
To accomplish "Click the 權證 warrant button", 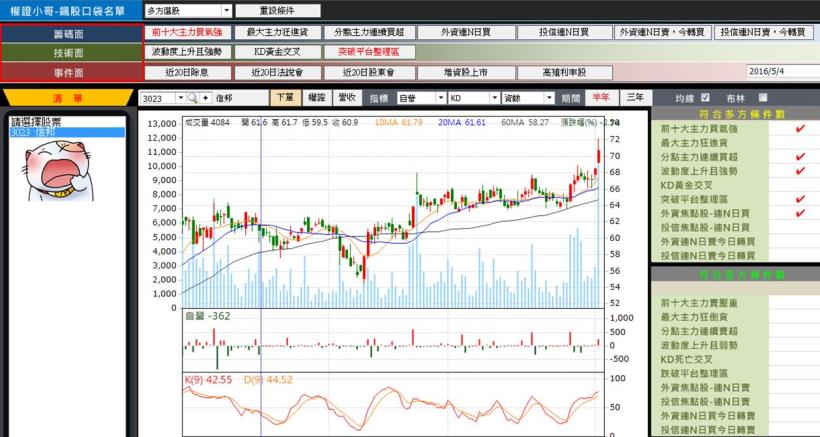I will [x=317, y=98].
